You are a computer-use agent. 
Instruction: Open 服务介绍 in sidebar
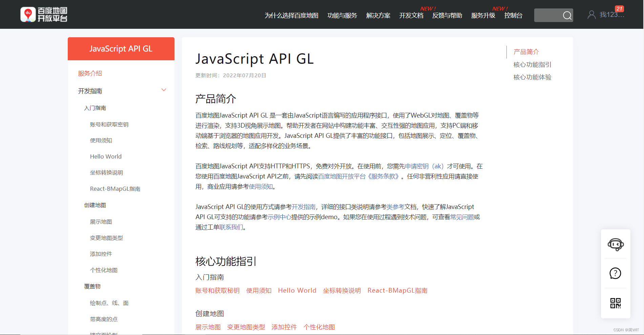pos(90,74)
